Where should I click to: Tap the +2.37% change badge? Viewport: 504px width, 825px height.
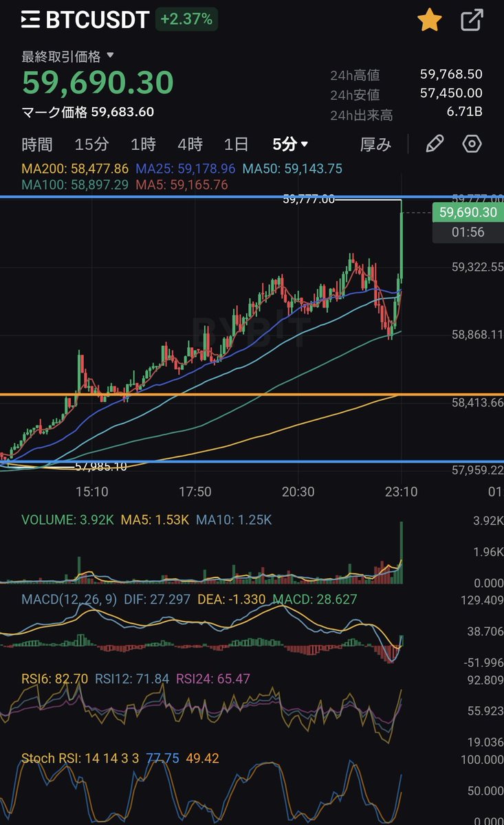[x=186, y=19]
